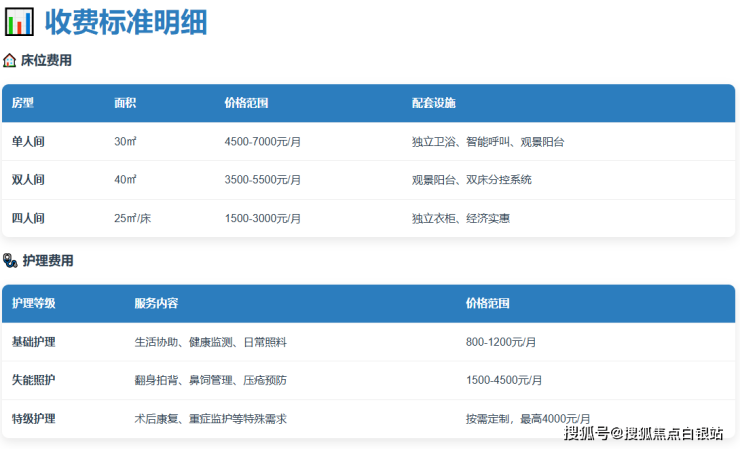Image resolution: width=740 pixels, height=449 pixels.
Task: Click the 配套设施 column header
Action: click(433, 103)
